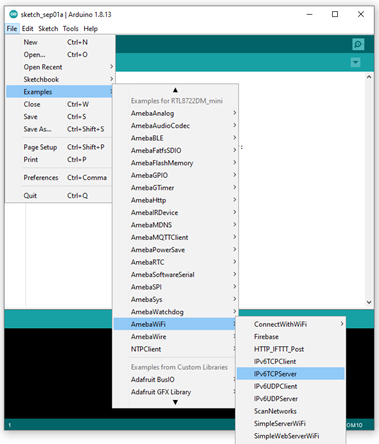Close the Arduino window
The image size is (379, 444).
361,14
